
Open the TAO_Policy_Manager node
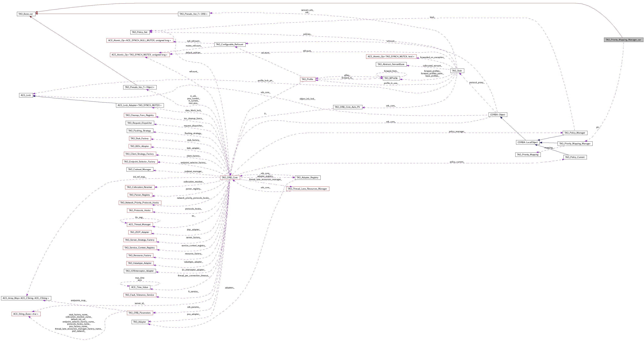tap(575, 133)
